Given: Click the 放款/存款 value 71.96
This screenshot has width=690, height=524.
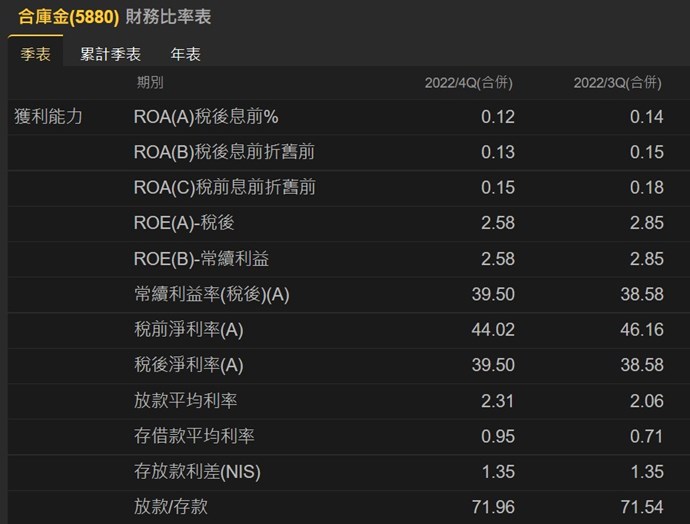Looking at the screenshot, I should point(497,507).
